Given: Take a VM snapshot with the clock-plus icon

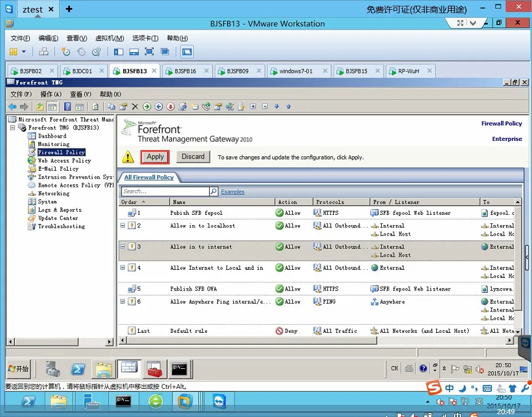Looking at the screenshot, I should [x=65, y=52].
